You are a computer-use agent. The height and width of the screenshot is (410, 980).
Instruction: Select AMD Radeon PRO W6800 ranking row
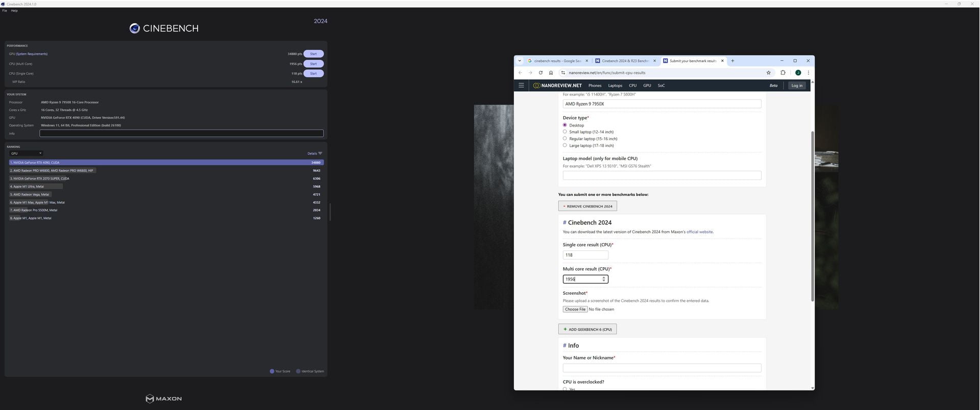pyautogui.click(x=166, y=170)
